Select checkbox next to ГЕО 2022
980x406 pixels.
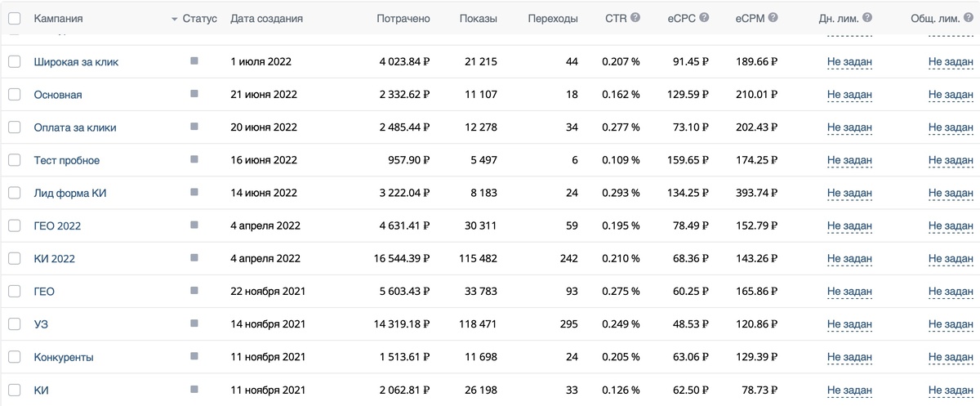(14, 225)
